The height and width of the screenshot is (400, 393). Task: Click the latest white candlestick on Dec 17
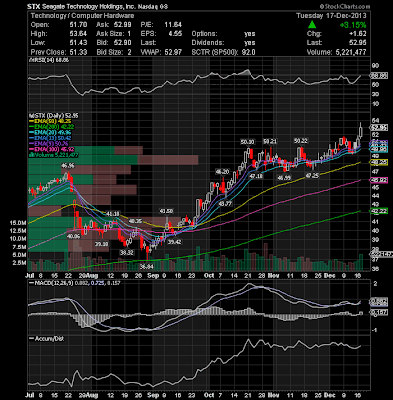pos(361,131)
